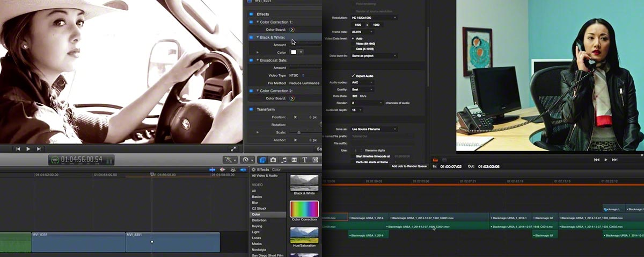Collapse the Color Correction 2 disclosure triangle
This screenshot has width=644, height=257.
point(257,91)
